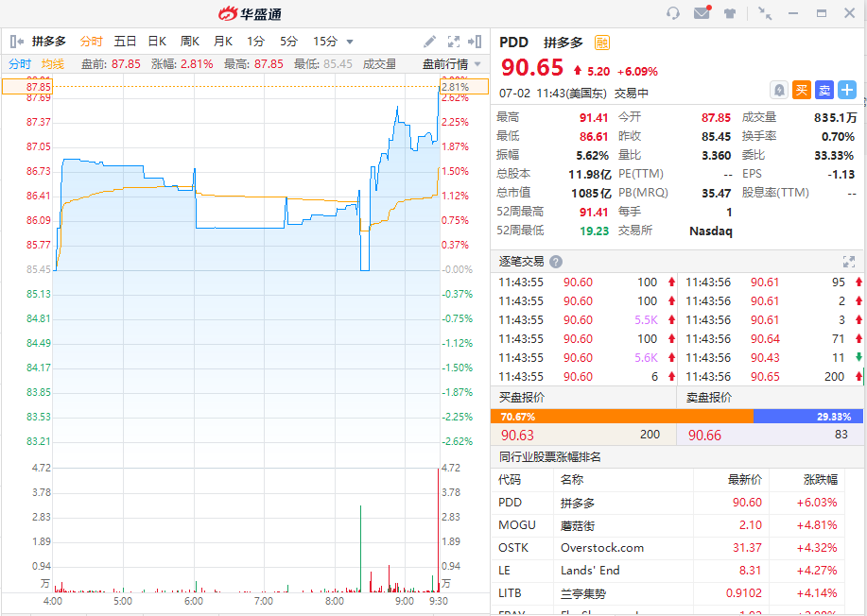Screen dimensions: 867x616
Task: Toggle the 分时 line legend
Action: coord(20,64)
